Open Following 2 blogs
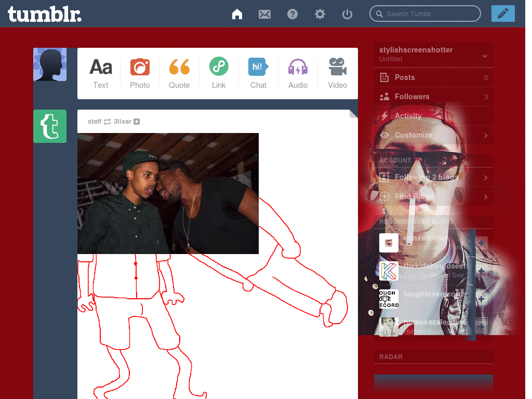 coord(433,177)
